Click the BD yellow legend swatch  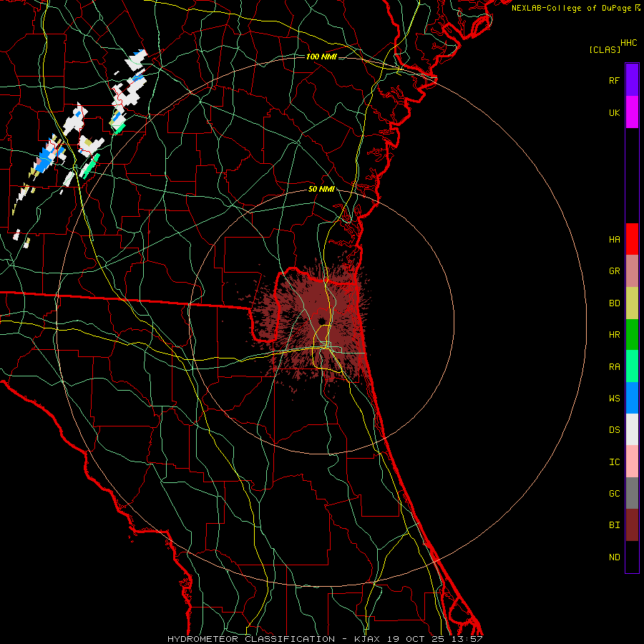(632, 303)
